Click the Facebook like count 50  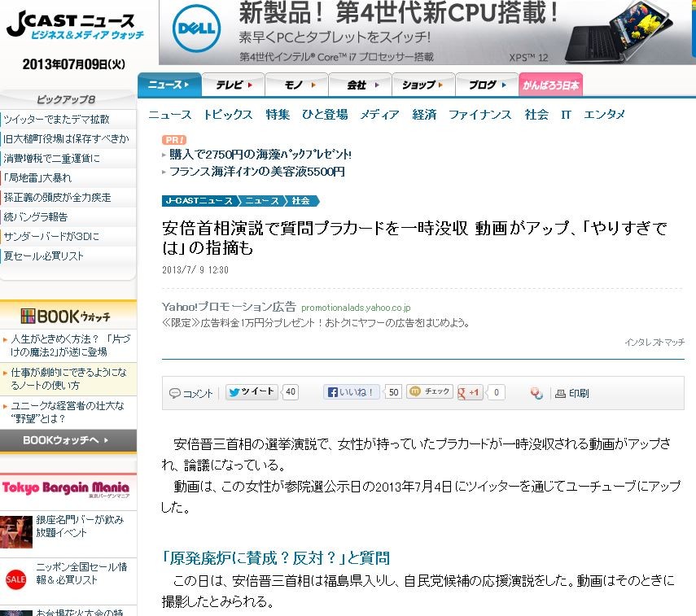tap(393, 392)
